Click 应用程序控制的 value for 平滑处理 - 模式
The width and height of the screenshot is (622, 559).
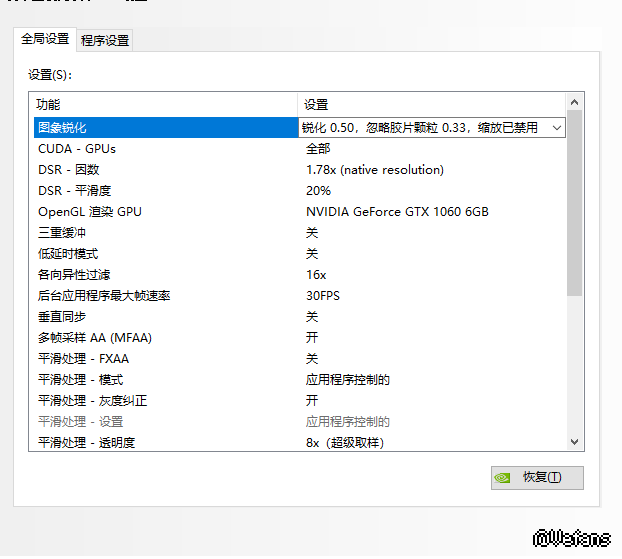point(347,380)
